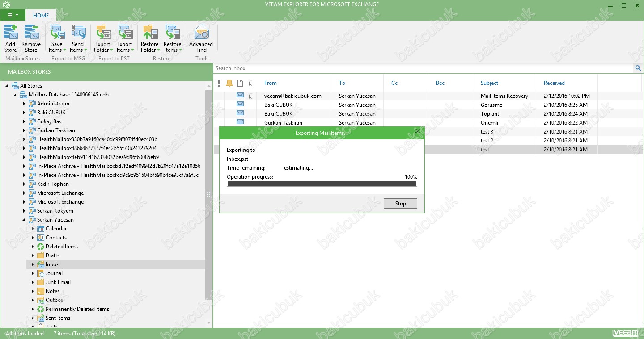Select the Toplanti message row
This screenshot has height=339, width=644.
pyautogui.click(x=428, y=113)
